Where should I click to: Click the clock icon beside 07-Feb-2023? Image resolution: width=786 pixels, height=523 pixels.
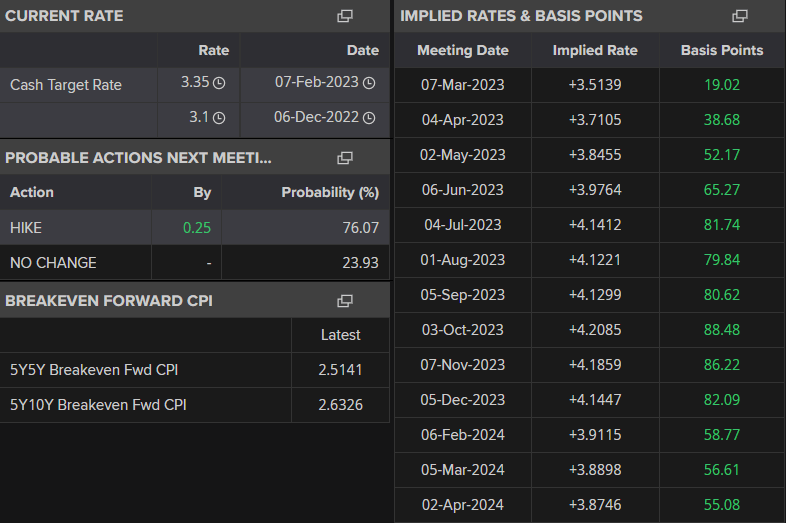pyautogui.click(x=369, y=83)
